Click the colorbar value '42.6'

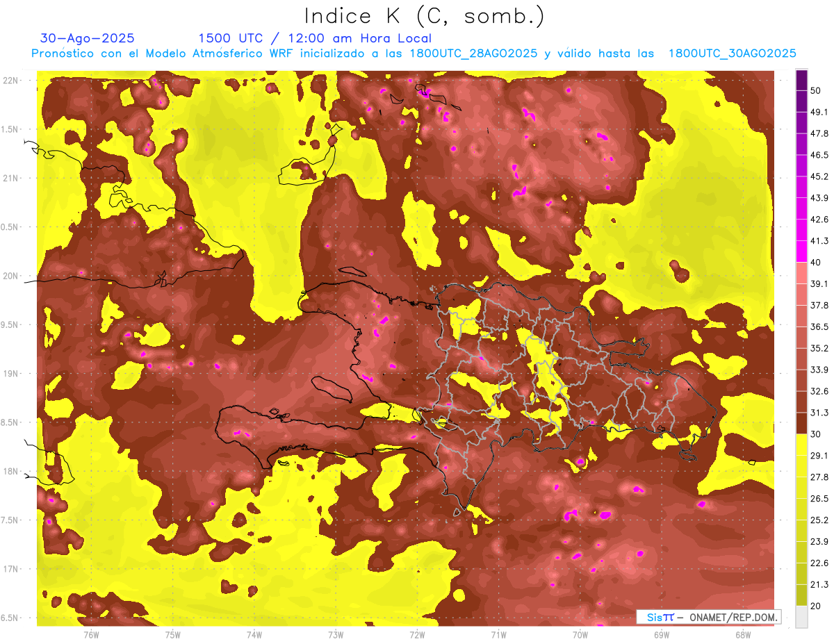click(x=819, y=220)
